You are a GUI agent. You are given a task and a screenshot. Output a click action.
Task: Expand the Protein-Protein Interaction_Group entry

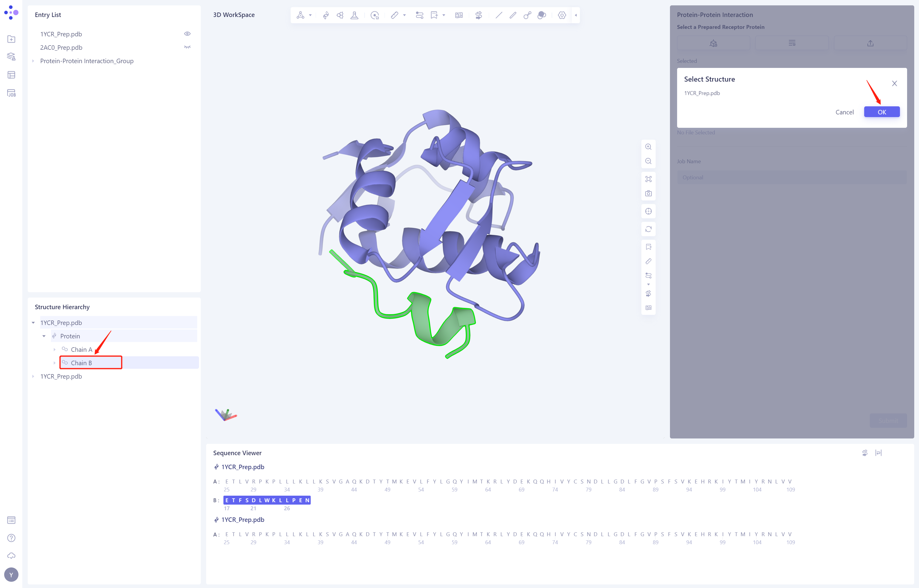[33, 61]
